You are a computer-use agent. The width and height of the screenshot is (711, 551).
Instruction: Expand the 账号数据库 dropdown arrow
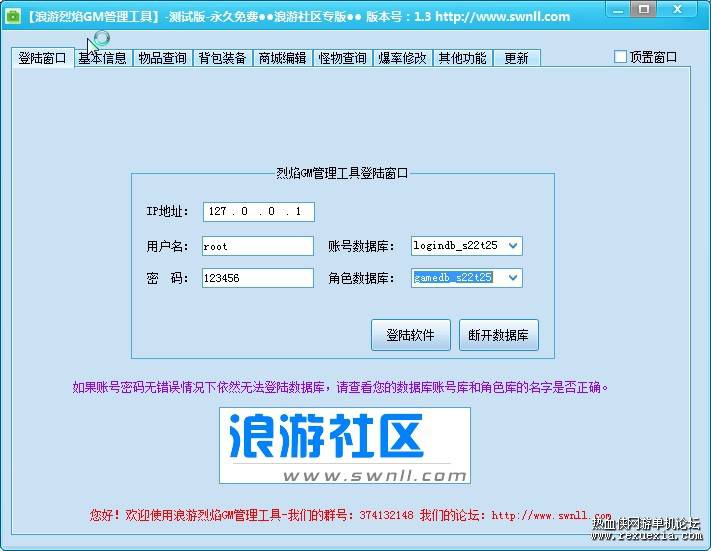tap(513, 246)
